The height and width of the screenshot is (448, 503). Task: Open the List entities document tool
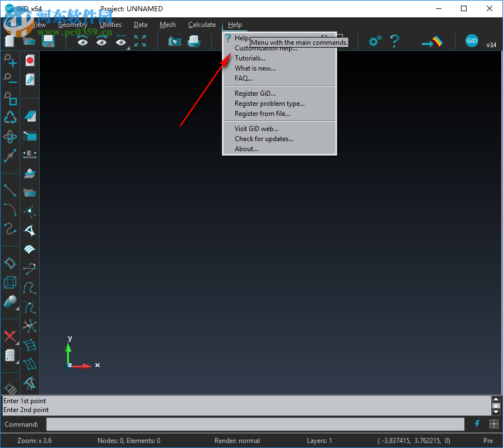click(10, 356)
